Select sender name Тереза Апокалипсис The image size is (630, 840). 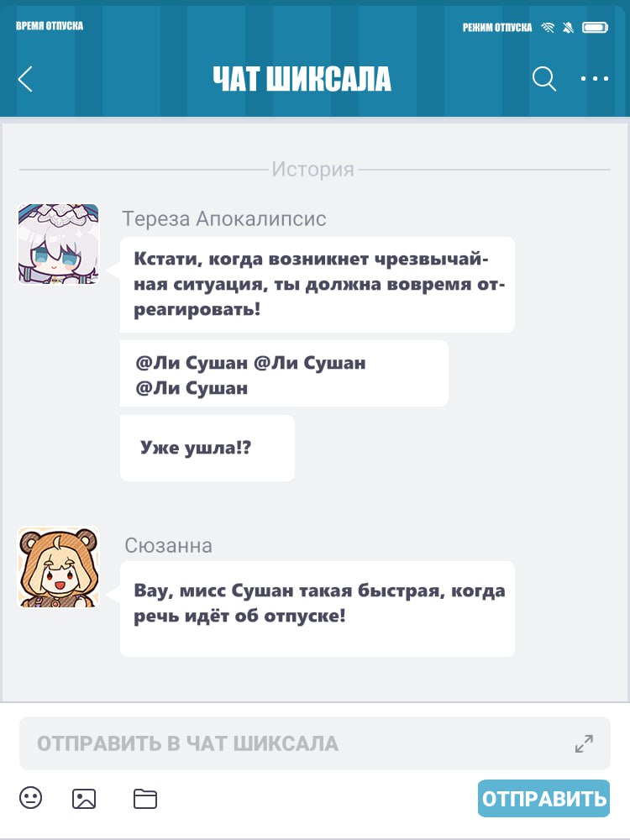pos(224,218)
